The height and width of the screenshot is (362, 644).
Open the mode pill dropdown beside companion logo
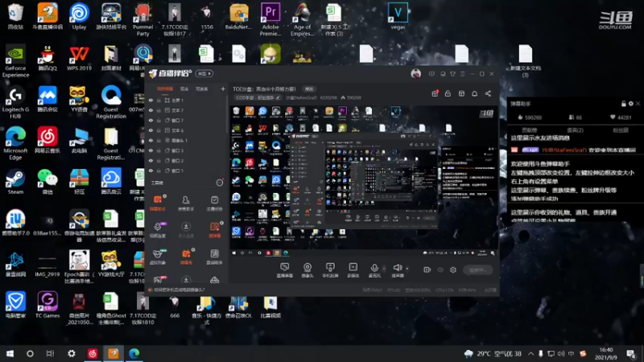[204, 74]
